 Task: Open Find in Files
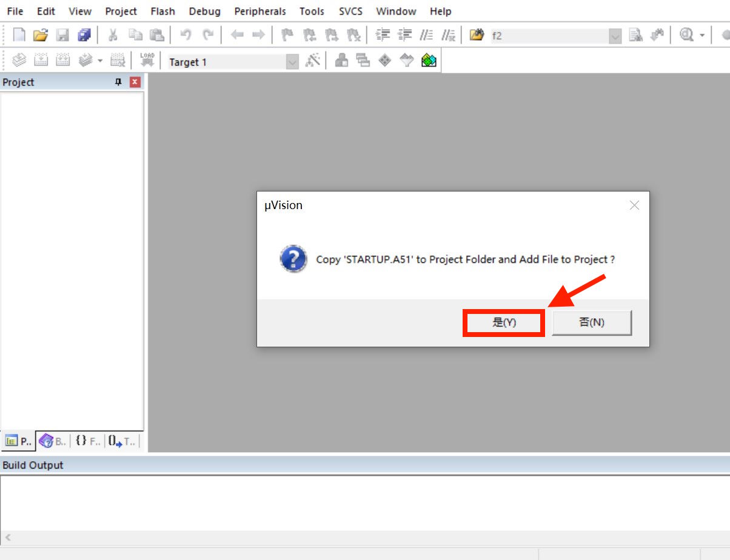(477, 35)
